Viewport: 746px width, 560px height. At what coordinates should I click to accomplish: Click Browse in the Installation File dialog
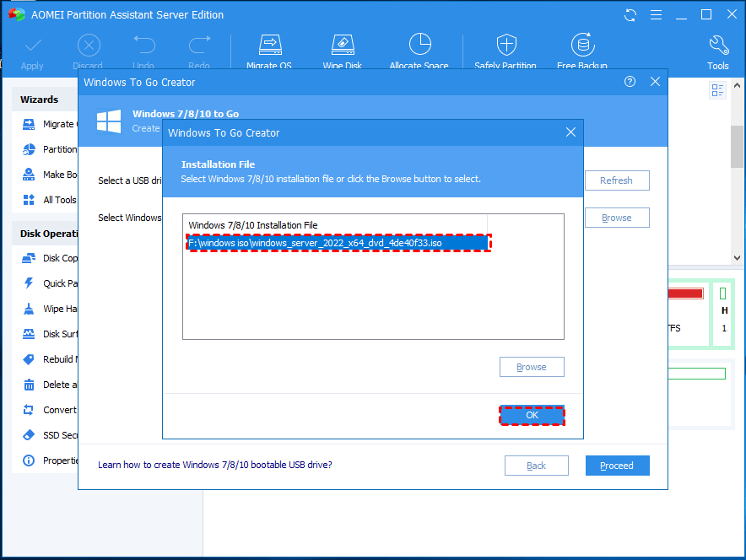click(532, 367)
